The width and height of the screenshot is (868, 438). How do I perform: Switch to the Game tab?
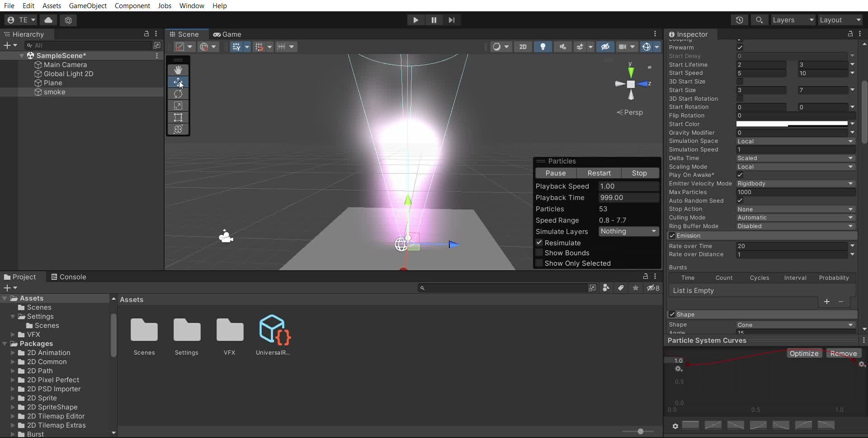click(228, 34)
